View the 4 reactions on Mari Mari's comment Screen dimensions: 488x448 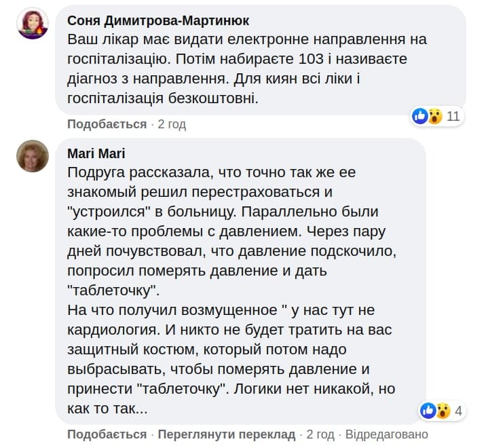coord(459,411)
